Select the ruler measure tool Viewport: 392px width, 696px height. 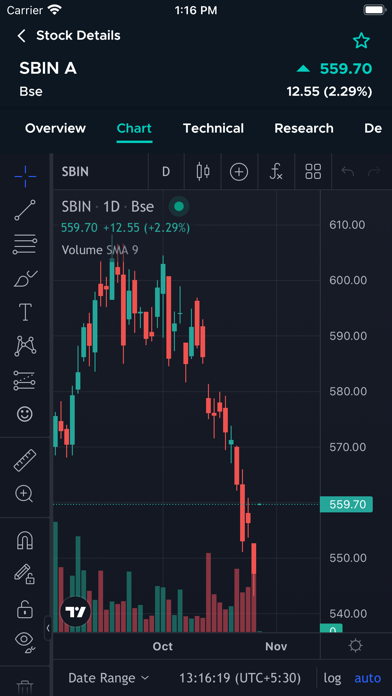click(25, 460)
